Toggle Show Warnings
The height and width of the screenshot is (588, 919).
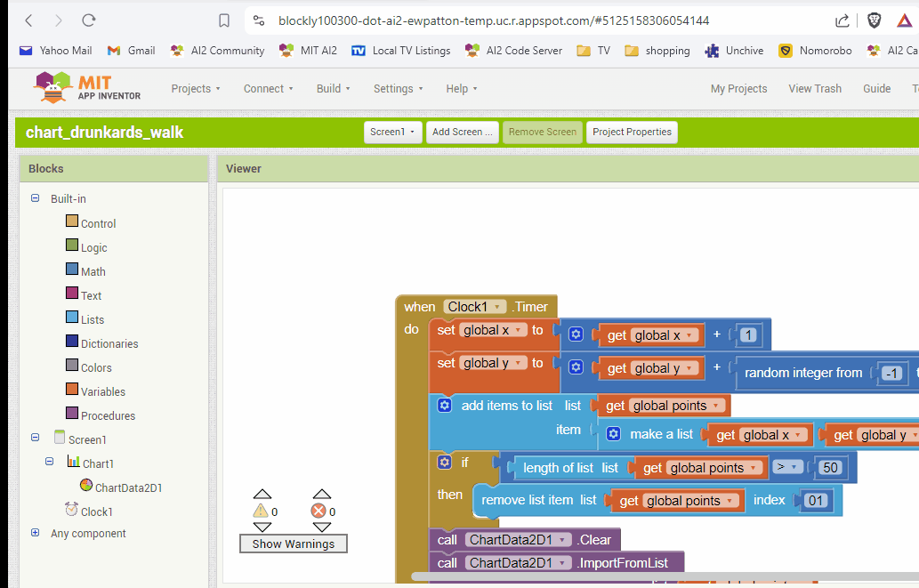293,544
